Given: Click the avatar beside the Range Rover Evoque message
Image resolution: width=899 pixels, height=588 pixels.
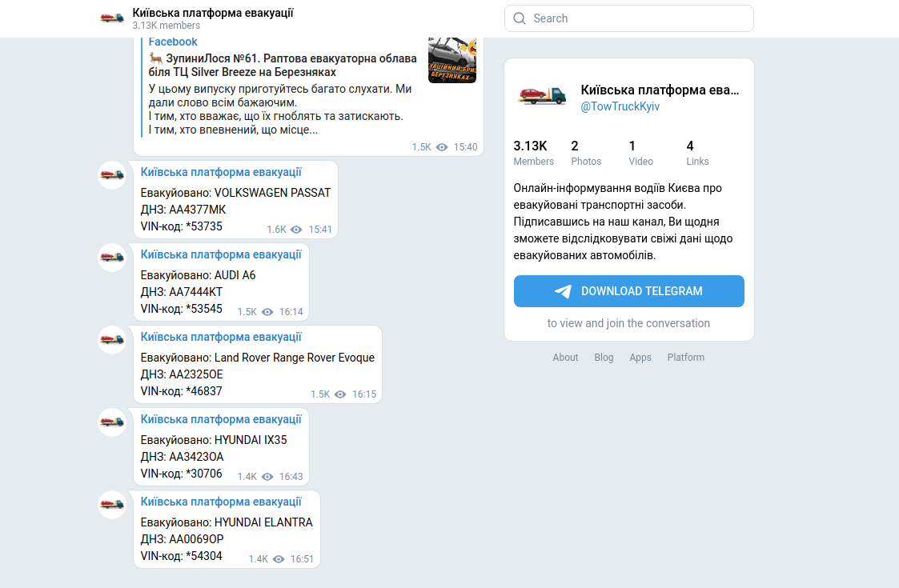Looking at the screenshot, I should tap(112, 340).
